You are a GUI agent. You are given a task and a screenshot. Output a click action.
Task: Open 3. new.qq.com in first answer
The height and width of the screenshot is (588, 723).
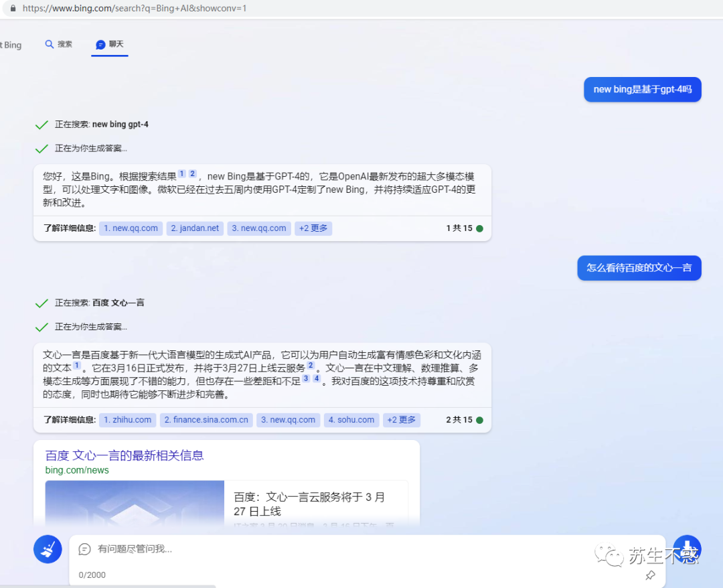[258, 228]
